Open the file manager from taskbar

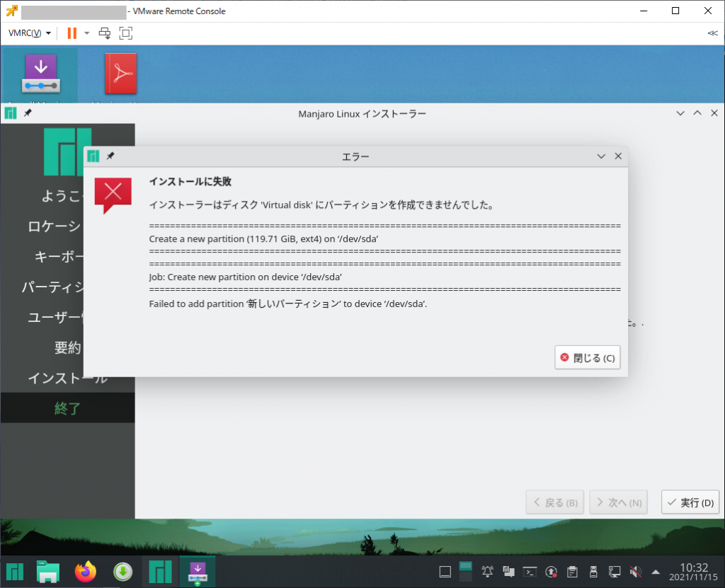tap(48, 572)
